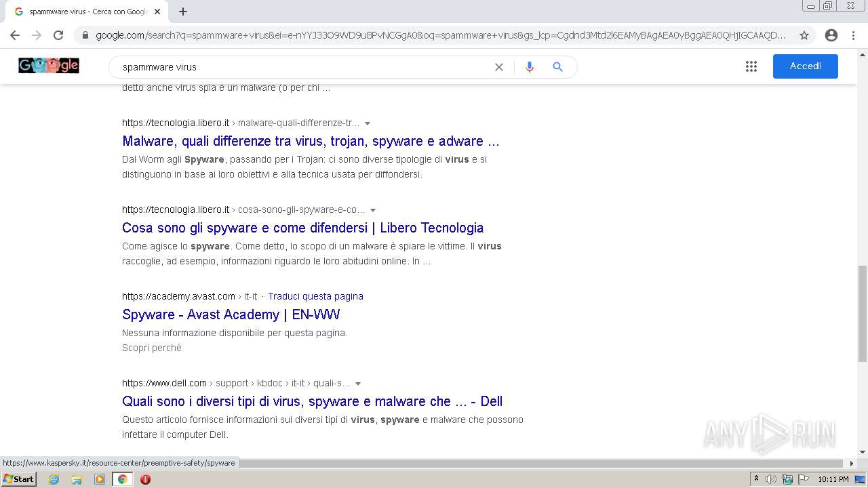868x488 pixels.
Task: Show the clock at 10:11 PM
Action: coord(833,479)
